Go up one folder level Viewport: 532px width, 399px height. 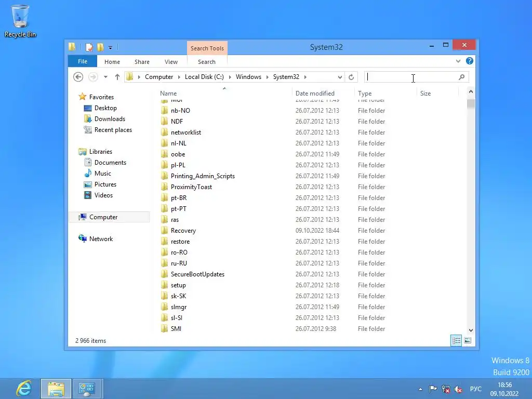click(117, 77)
